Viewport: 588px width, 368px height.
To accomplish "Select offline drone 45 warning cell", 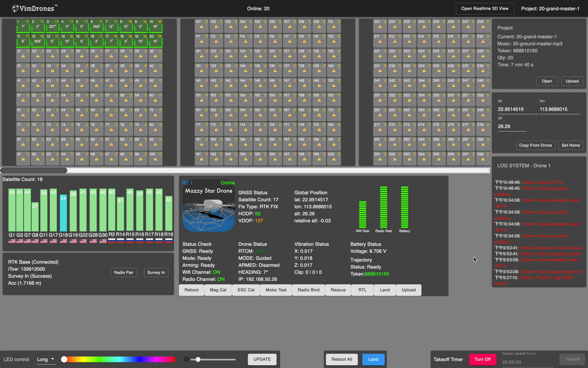I will pos(82,84).
